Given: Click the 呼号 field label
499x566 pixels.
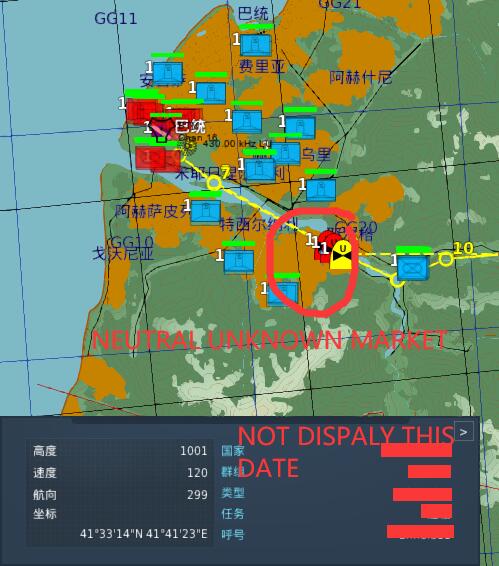Looking at the screenshot, I should (x=233, y=535).
